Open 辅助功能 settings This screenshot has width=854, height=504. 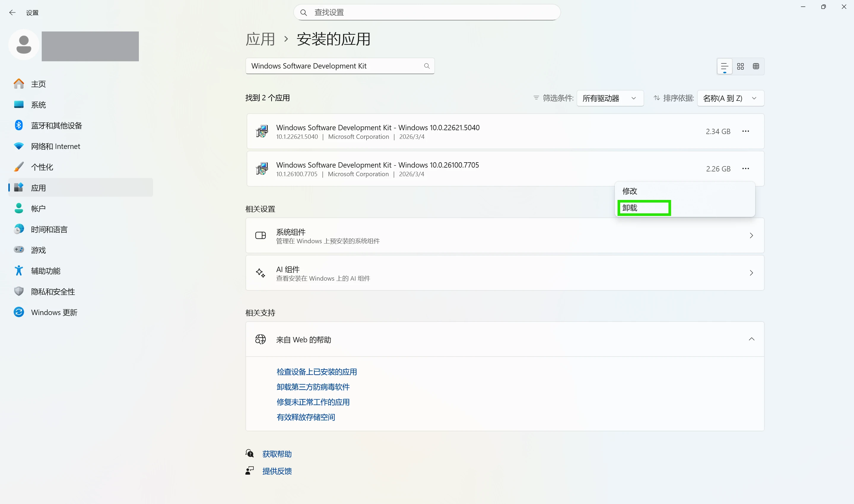(x=81, y=271)
